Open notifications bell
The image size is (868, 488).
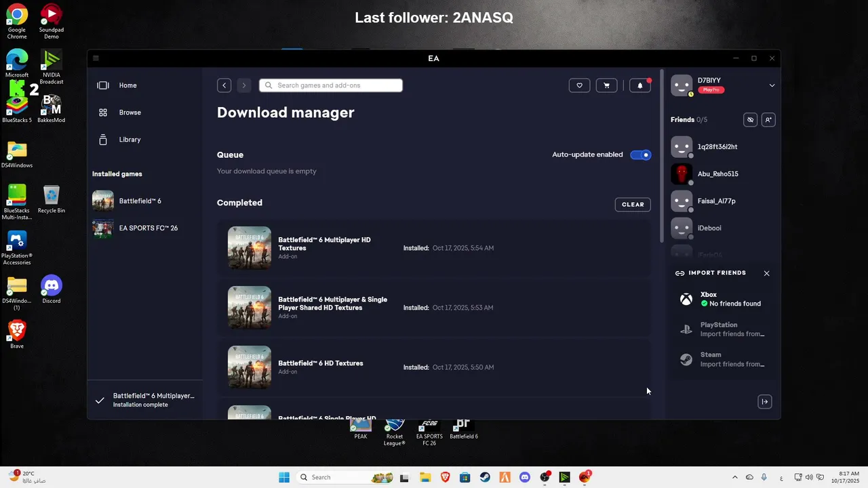pyautogui.click(x=639, y=85)
